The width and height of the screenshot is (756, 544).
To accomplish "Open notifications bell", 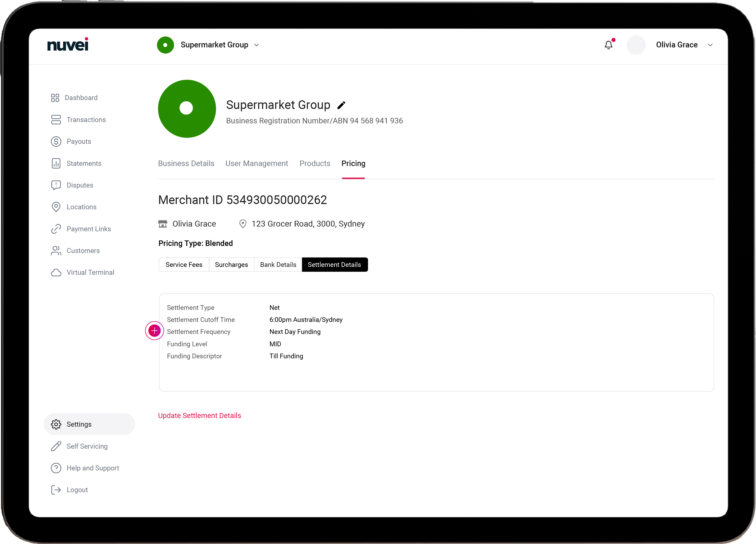I will (x=609, y=45).
